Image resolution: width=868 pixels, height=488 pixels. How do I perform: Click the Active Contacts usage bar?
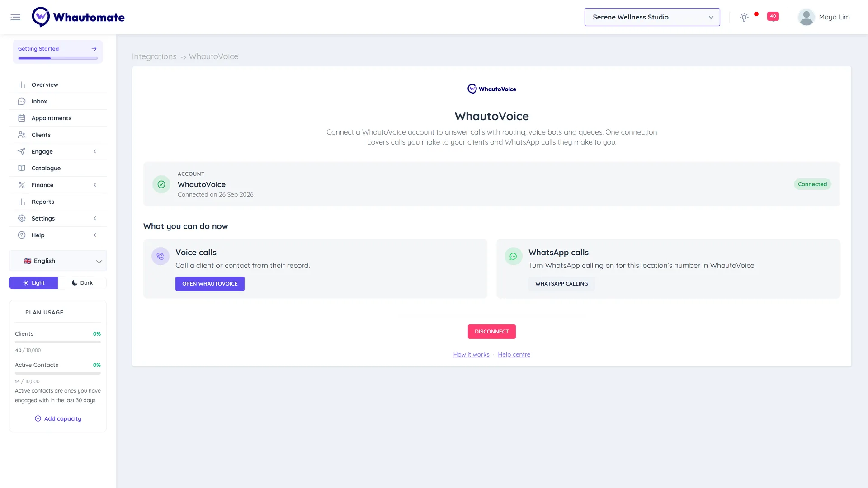(x=58, y=373)
